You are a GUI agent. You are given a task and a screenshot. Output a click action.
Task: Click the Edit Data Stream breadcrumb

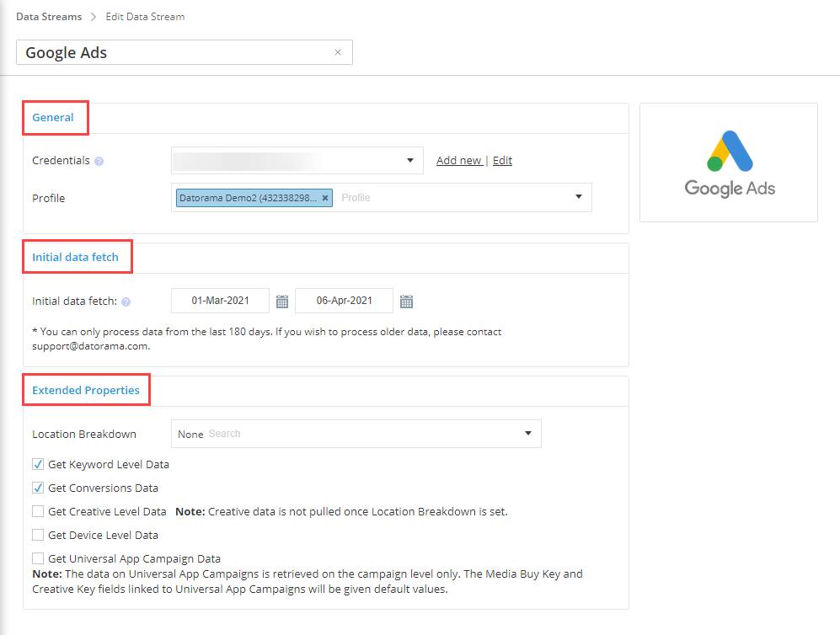point(145,17)
